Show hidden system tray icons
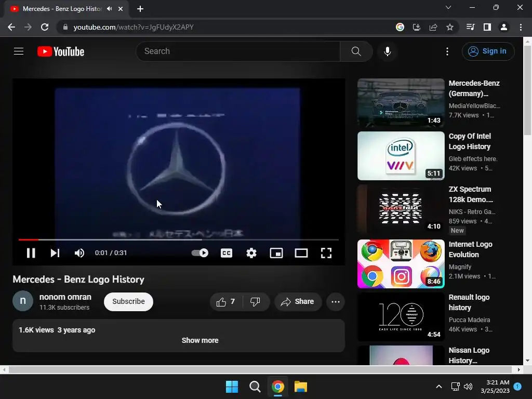 pos(438,387)
